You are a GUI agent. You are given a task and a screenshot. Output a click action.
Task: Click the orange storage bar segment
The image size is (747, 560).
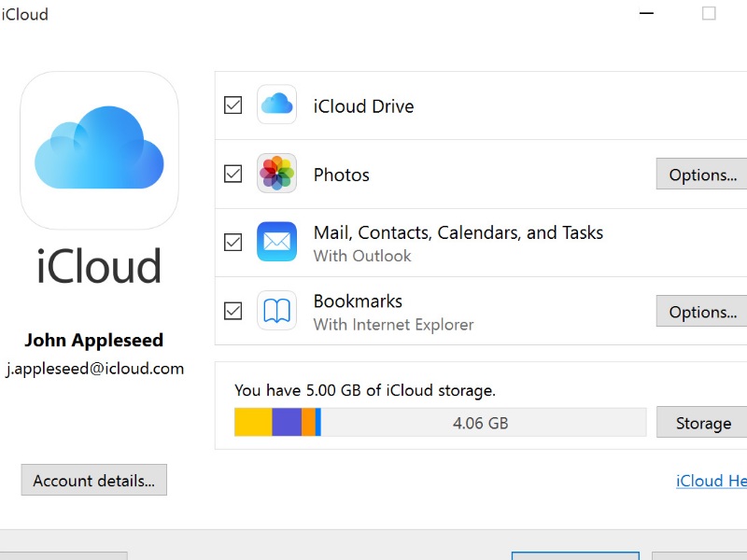click(x=308, y=422)
